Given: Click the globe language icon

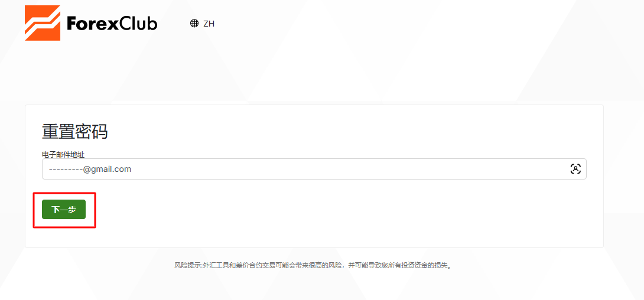Looking at the screenshot, I should pyautogui.click(x=194, y=24).
